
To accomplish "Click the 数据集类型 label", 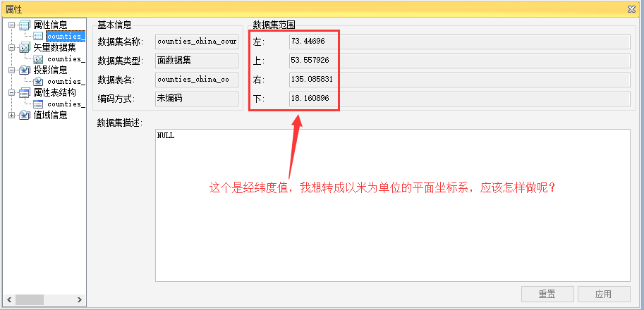I will click(120, 61).
